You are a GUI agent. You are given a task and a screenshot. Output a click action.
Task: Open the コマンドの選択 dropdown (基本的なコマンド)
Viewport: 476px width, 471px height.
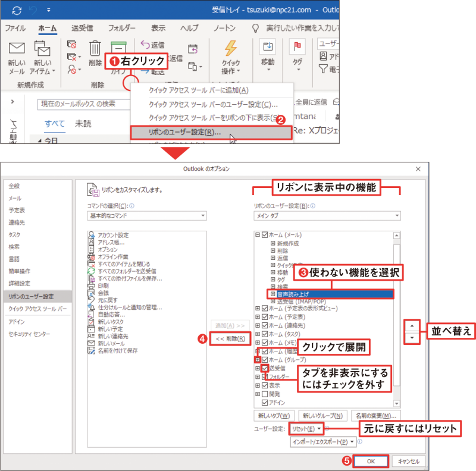[x=146, y=215]
